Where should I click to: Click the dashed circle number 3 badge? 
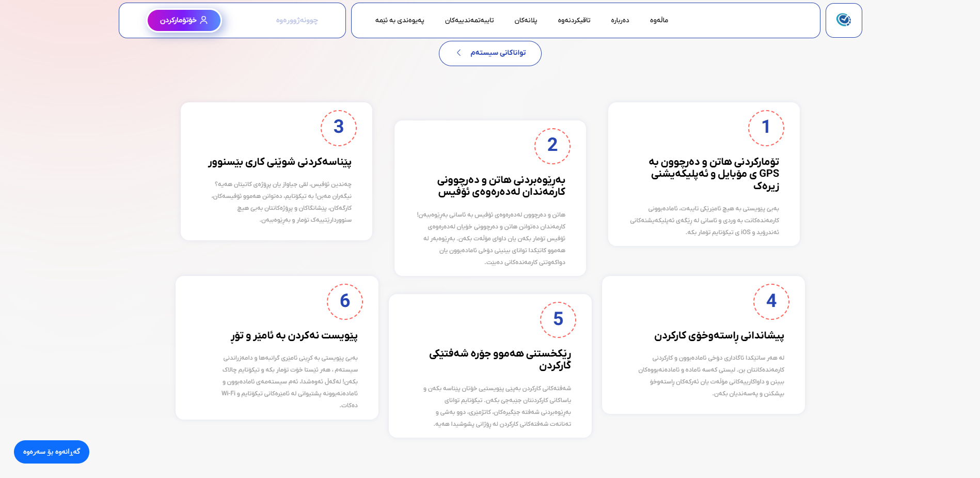[x=338, y=128]
